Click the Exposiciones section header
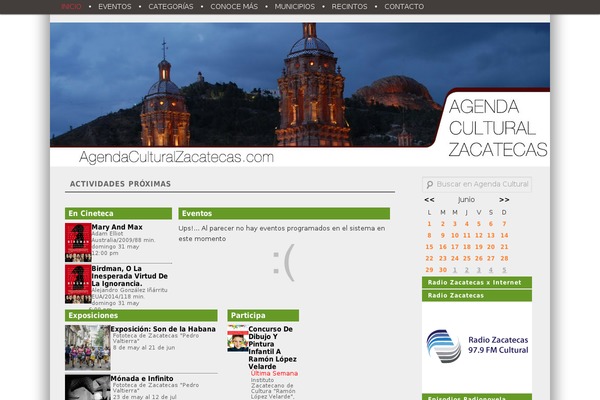 pos(141,315)
